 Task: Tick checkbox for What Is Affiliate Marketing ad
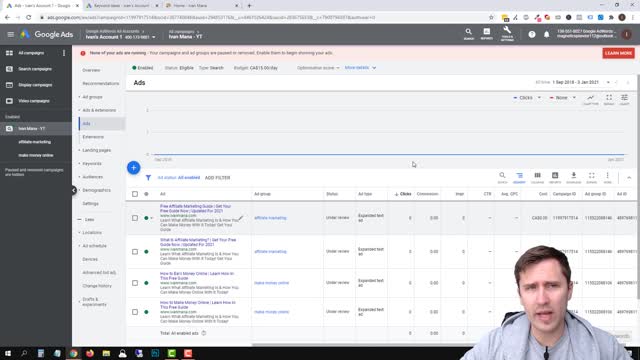point(135,251)
